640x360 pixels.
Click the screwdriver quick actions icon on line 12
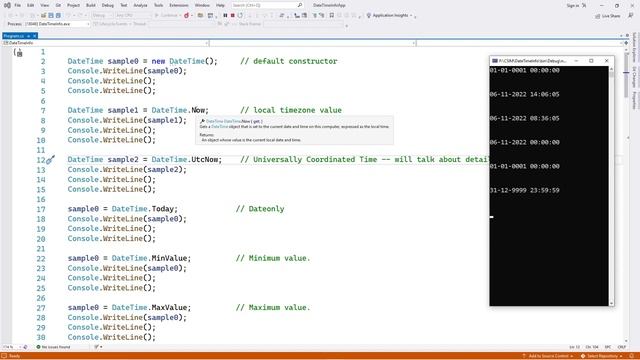click(50, 160)
